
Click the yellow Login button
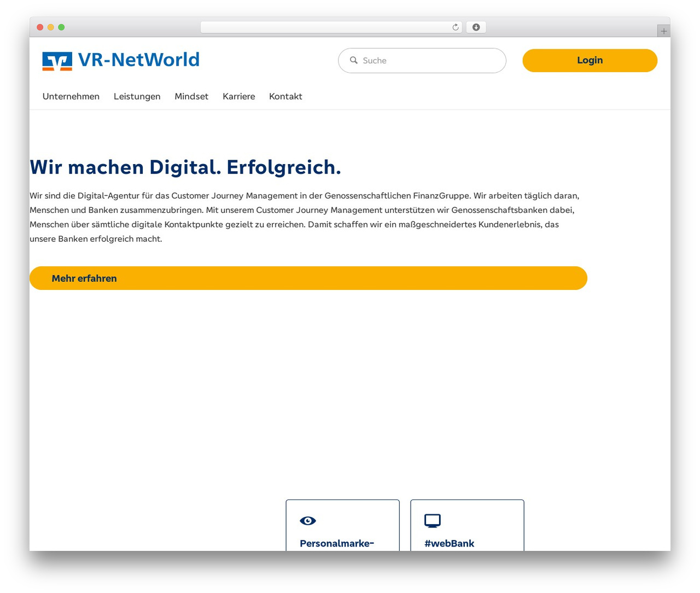pyautogui.click(x=590, y=60)
